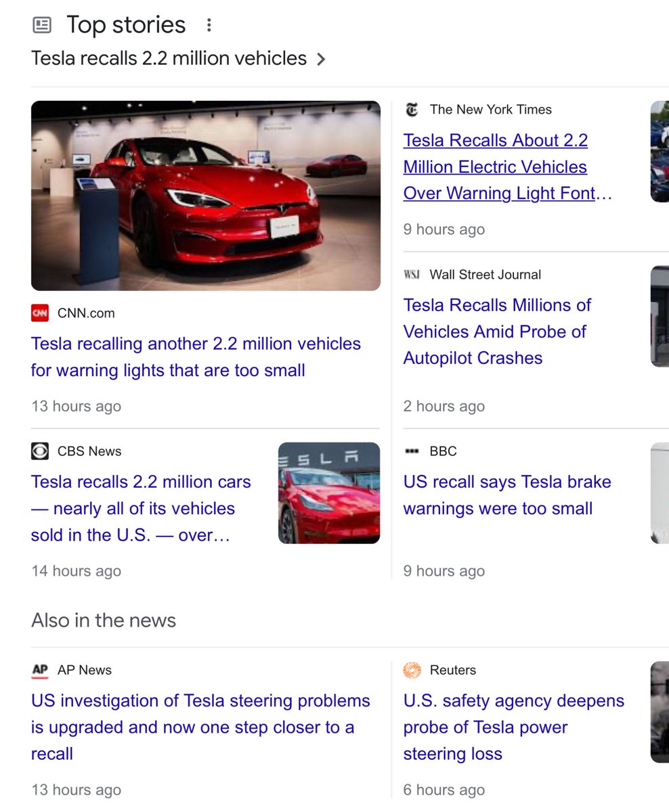Screen dimensions: 669x812
Task: Click the WSJ Autopilot crashes headline
Action: (497, 332)
